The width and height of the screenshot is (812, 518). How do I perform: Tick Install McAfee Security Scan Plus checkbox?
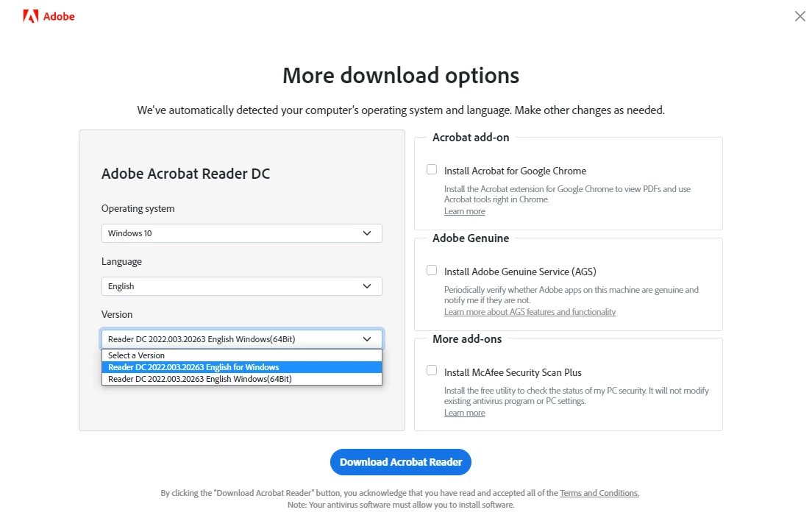(x=431, y=370)
